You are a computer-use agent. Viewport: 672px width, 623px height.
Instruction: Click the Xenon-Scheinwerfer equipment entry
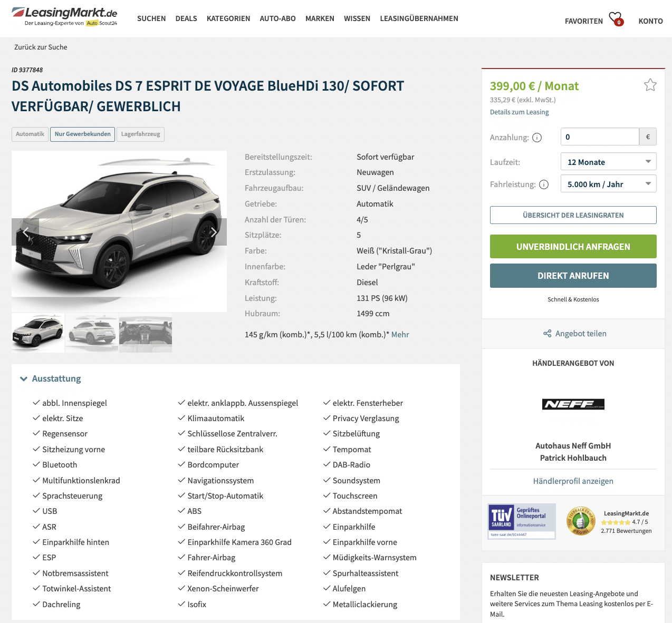223,589
